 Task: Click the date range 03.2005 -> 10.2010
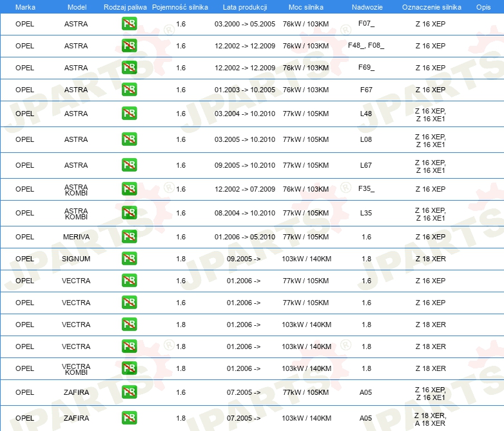tap(245, 139)
